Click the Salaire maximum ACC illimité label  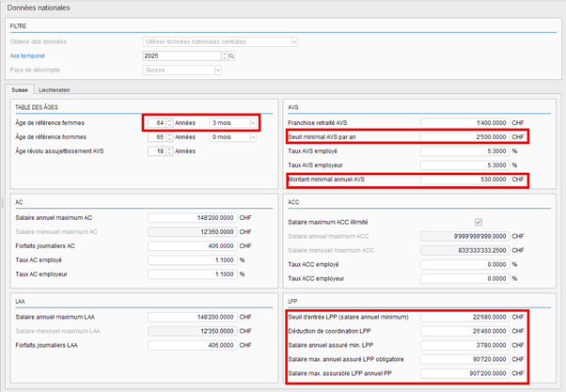[328, 223]
